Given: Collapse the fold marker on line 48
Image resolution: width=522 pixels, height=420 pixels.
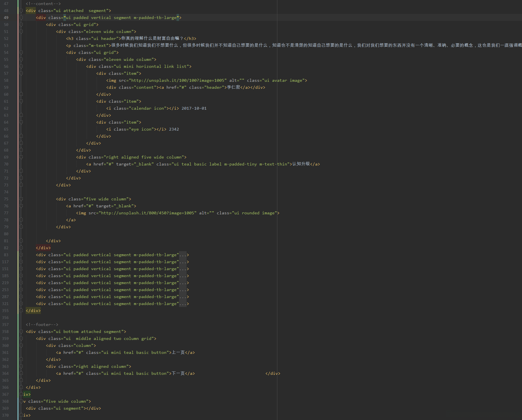Looking at the screenshot, I should pos(21,11).
